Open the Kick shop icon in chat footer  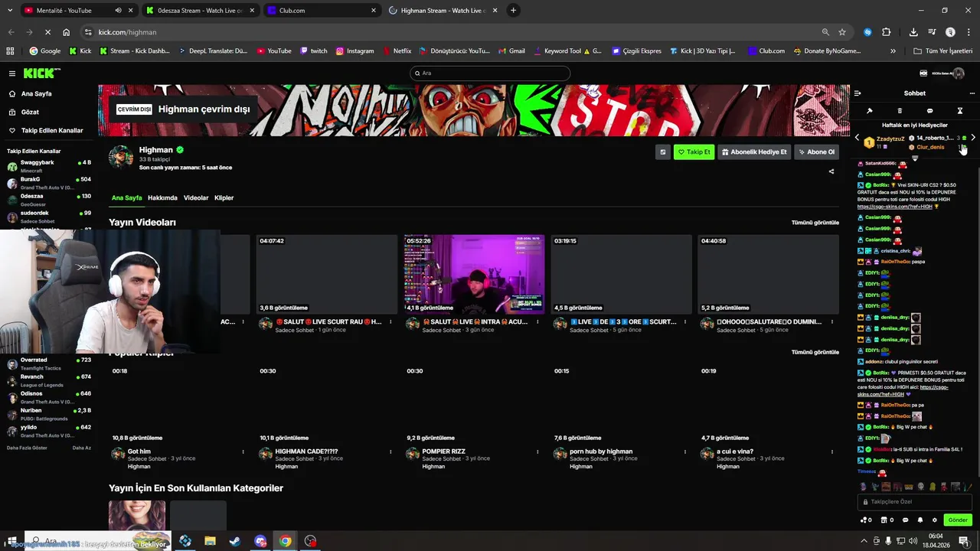(885, 520)
